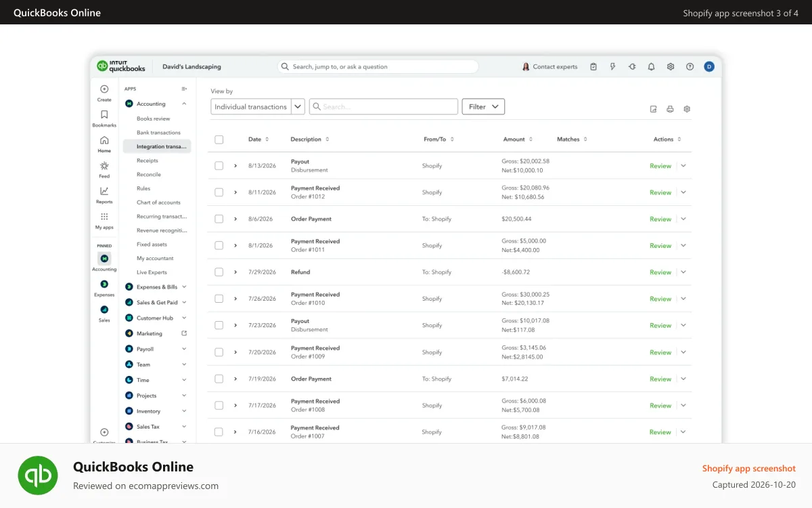Click the plug integrations icon in header
The height and width of the screenshot is (508, 812).
point(632,66)
